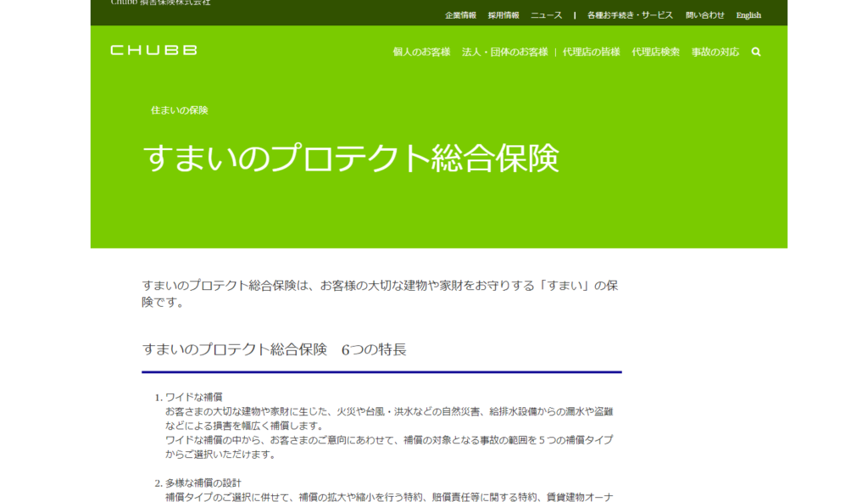Click the 6つの特長 section heading

[x=274, y=349]
